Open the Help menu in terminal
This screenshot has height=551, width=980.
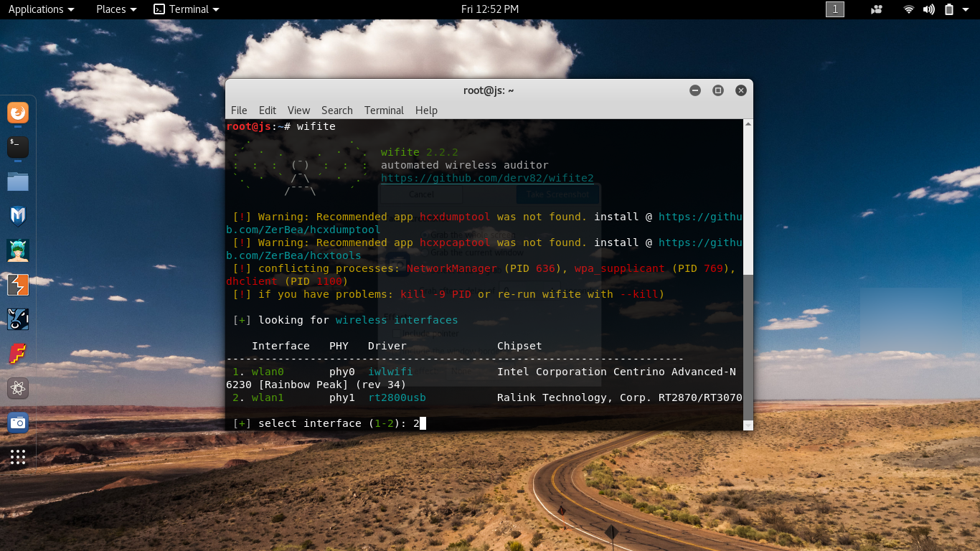click(x=426, y=110)
